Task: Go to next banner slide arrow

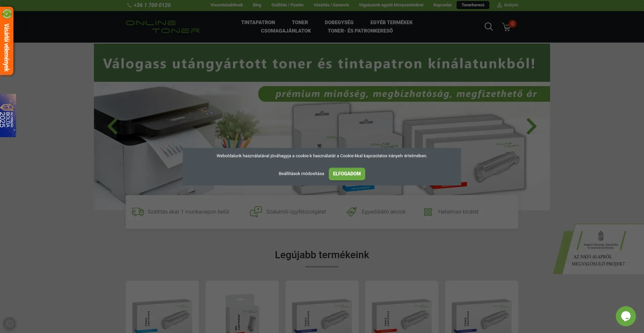Action: [531, 126]
